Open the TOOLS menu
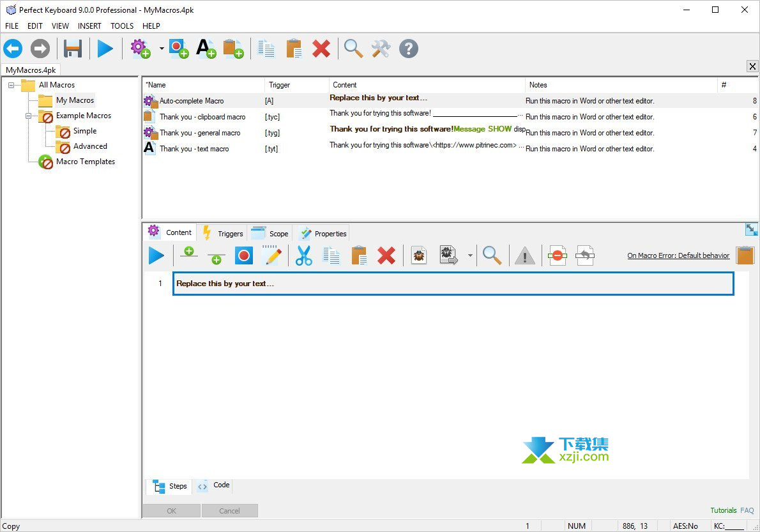This screenshot has width=760, height=532. click(x=122, y=26)
